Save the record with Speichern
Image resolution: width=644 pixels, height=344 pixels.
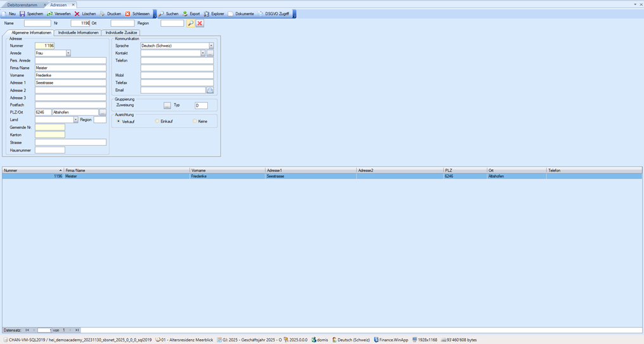pos(31,13)
